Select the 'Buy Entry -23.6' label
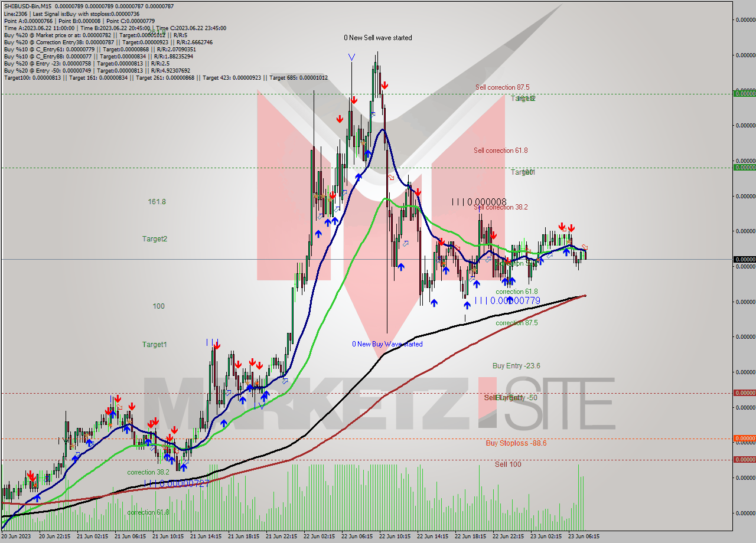This screenshot has height=543, width=756. 516,366
